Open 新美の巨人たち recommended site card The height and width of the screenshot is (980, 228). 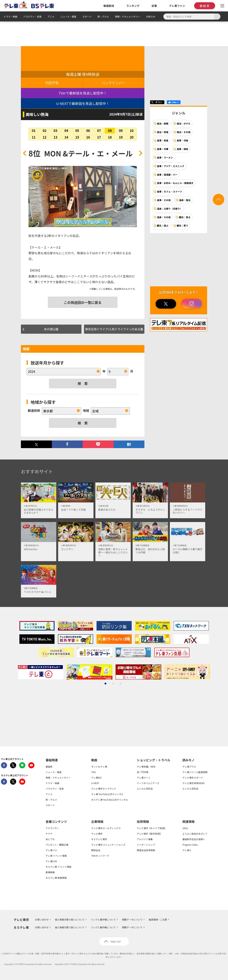pyautogui.click(x=113, y=500)
